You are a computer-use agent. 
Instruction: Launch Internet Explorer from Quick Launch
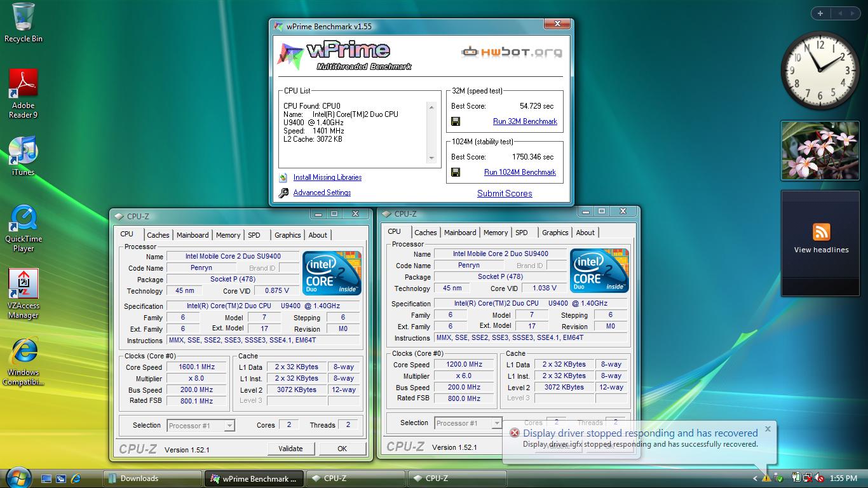(x=76, y=478)
